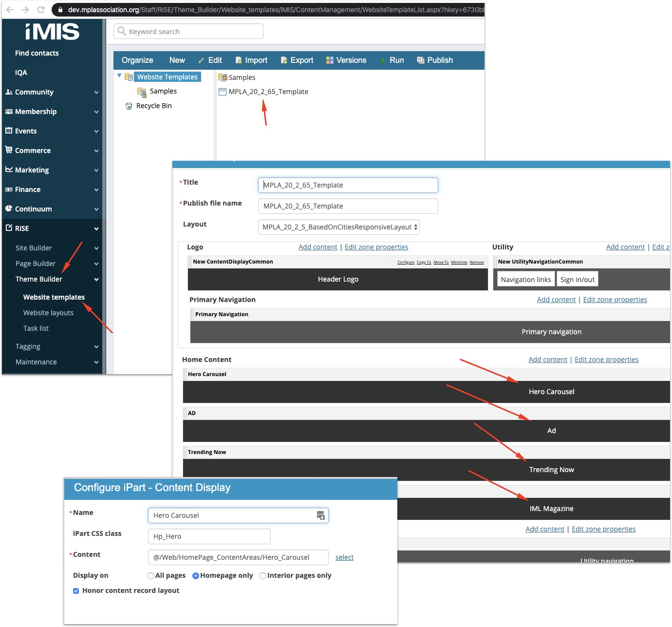Expand the Membership sidebar menu chevron
672x627 pixels.
[96, 112]
